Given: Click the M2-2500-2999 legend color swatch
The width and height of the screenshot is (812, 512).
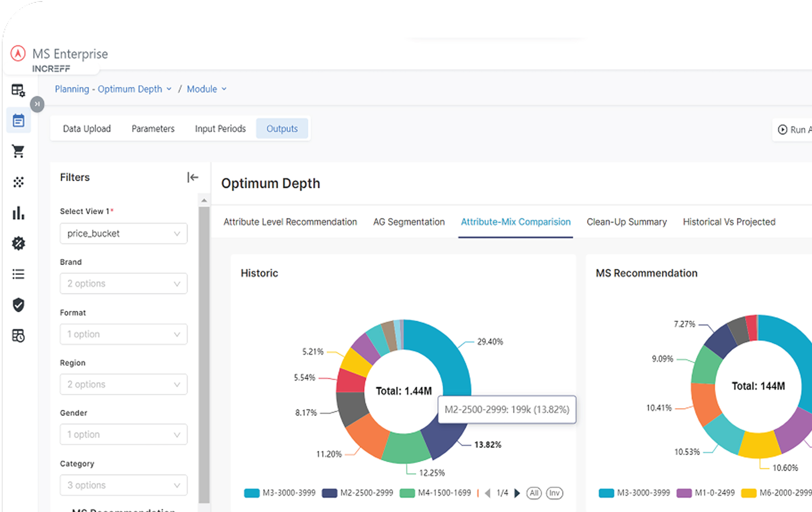Looking at the screenshot, I should [x=329, y=493].
